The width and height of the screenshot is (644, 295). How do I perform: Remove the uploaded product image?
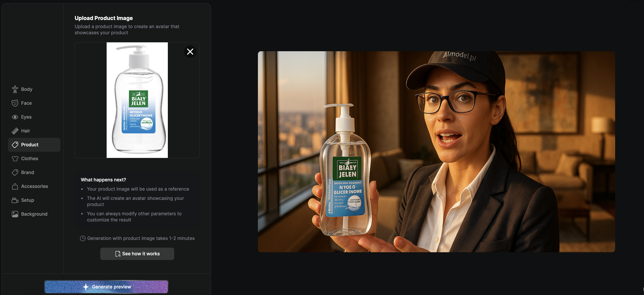tap(190, 52)
